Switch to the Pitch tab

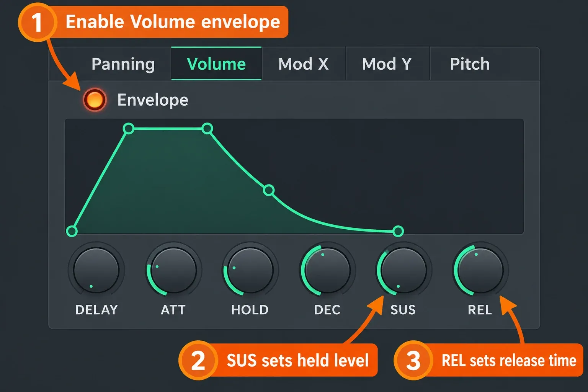click(x=470, y=64)
